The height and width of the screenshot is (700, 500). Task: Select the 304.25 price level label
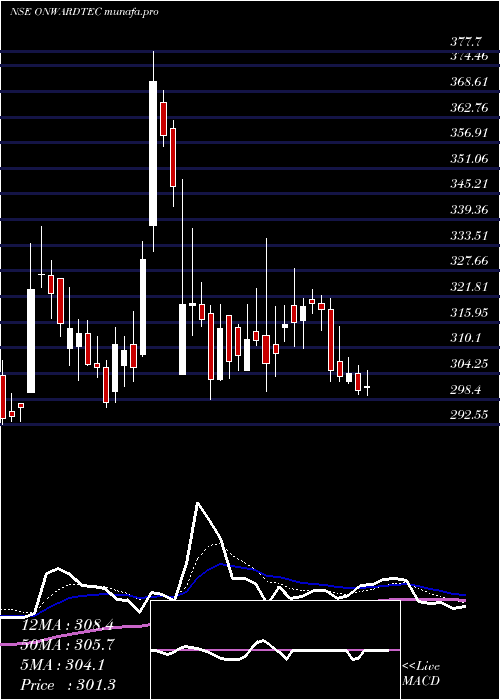pyautogui.click(x=469, y=364)
